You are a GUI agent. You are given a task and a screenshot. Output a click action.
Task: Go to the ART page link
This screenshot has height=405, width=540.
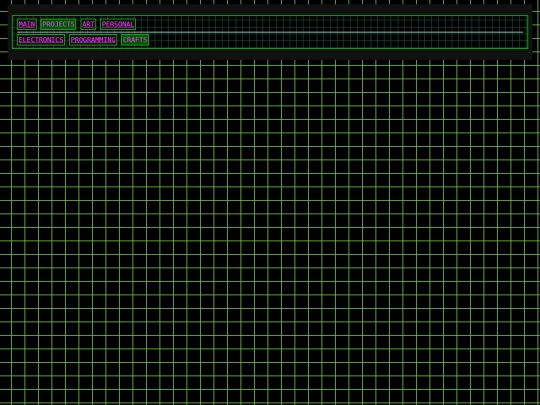click(x=88, y=24)
